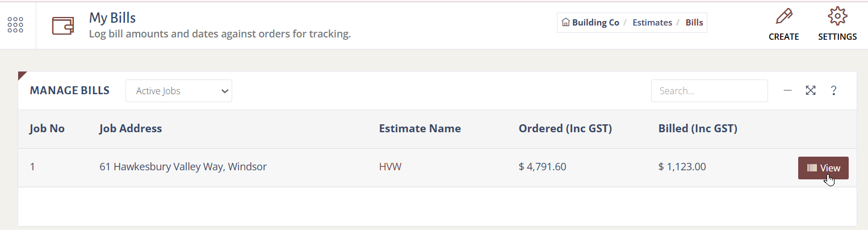Open help question mark icon
Viewport: 868px width, 231px height.
click(x=833, y=91)
